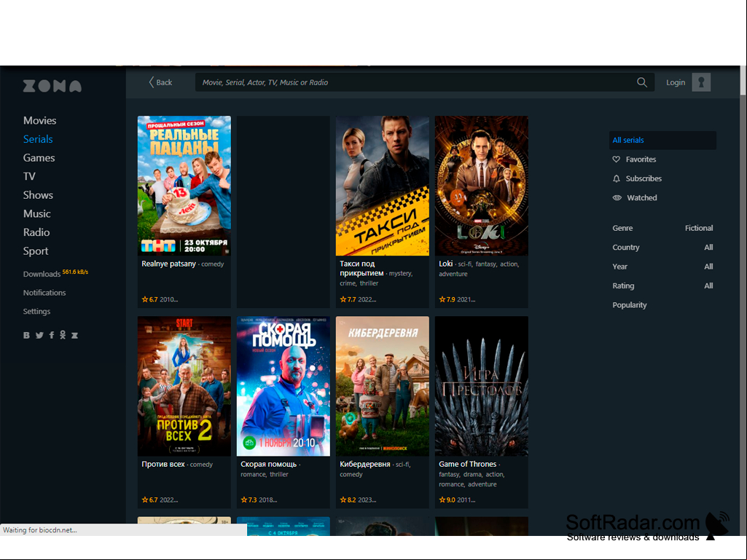Open the Кибердеревня poster
Image resolution: width=747 pixels, height=560 pixels.
point(383,386)
